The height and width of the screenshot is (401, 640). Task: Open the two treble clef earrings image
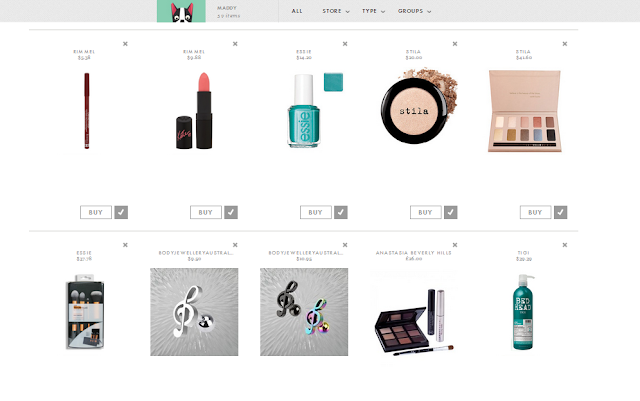tap(304, 312)
